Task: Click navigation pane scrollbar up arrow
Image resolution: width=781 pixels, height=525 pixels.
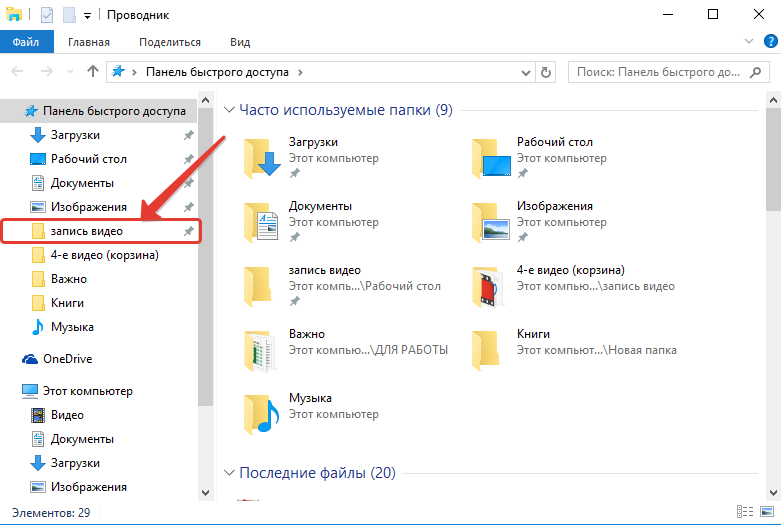Action: click(205, 100)
